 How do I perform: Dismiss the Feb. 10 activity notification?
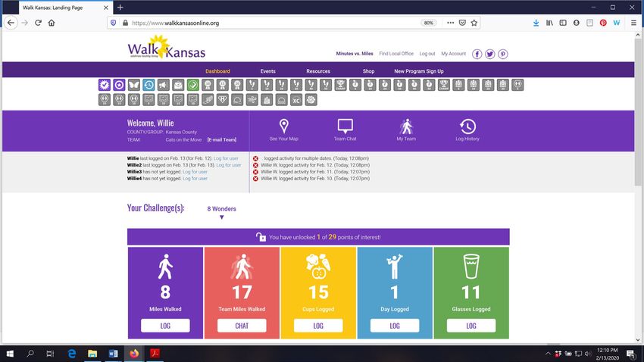255,179
